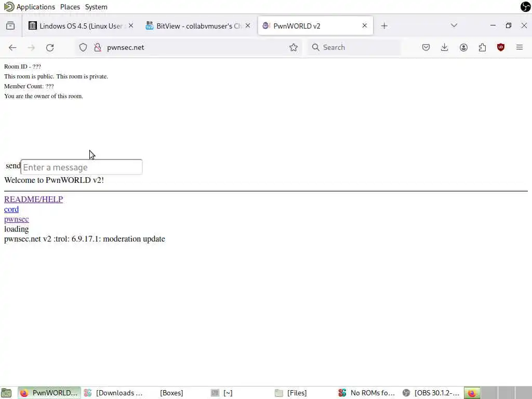Reload the pwnsec.net page

point(50,47)
